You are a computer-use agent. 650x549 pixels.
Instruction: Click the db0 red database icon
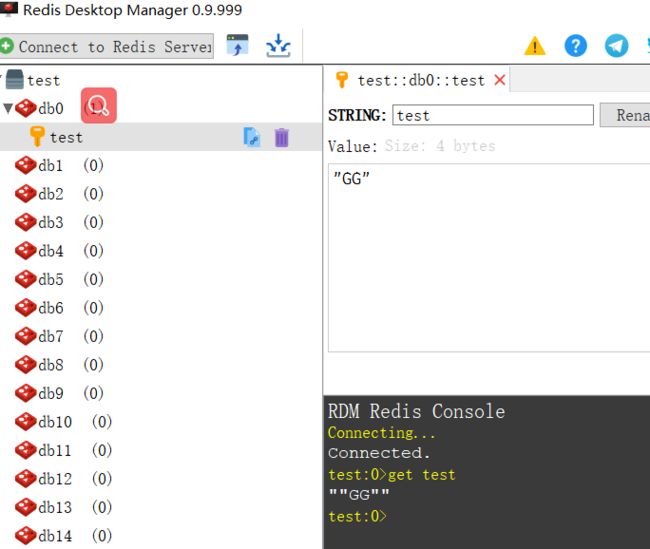26,108
